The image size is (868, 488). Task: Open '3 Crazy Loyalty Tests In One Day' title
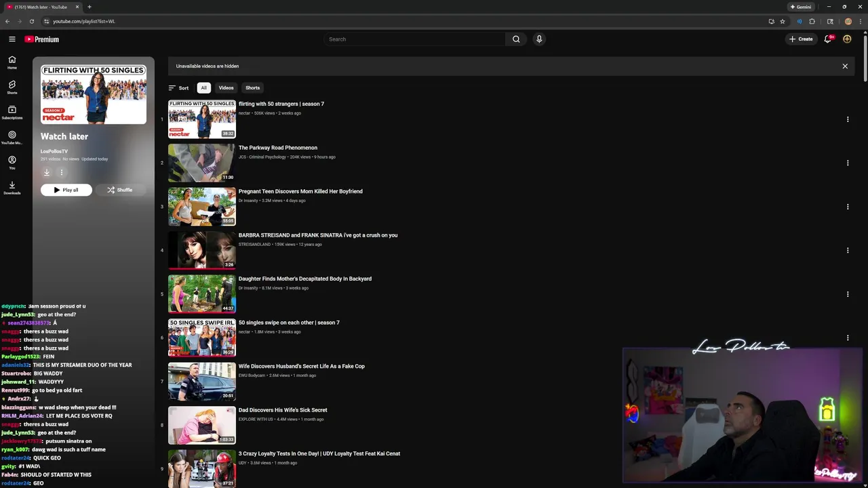click(x=319, y=453)
